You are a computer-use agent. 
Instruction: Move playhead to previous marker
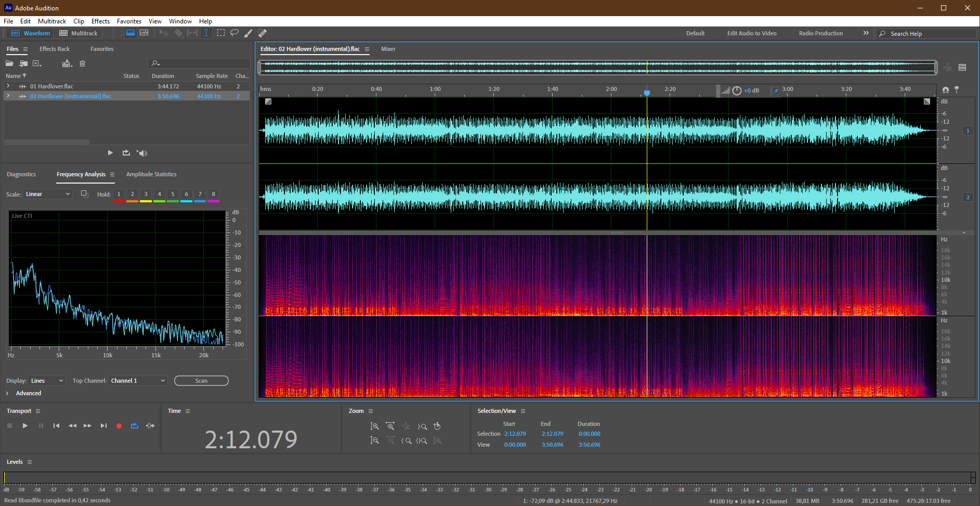click(56, 425)
